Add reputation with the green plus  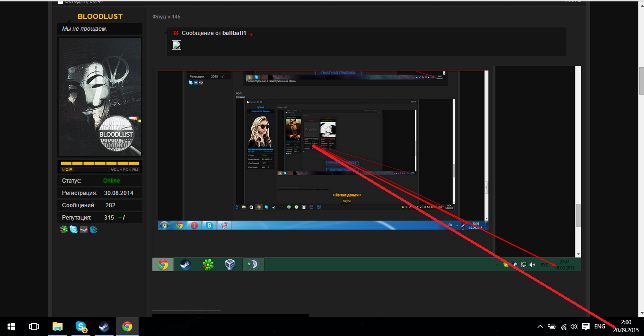(120, 218)
